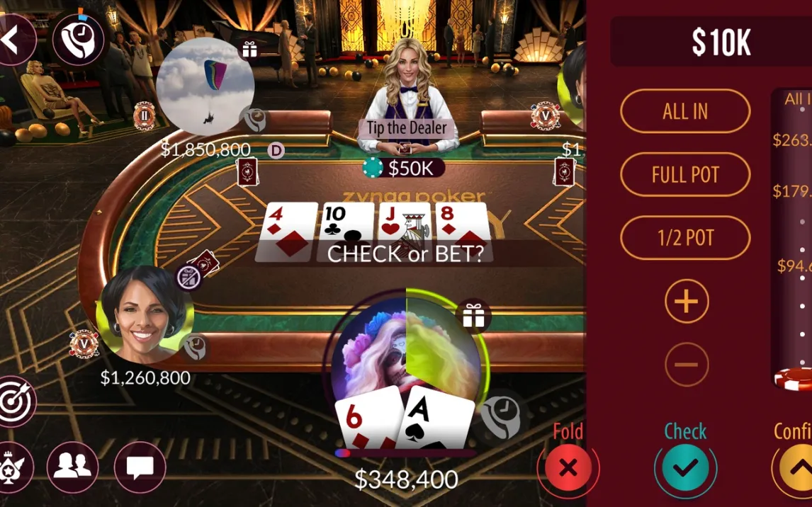Choose the FULL POT bet

(x=685, y=175)
